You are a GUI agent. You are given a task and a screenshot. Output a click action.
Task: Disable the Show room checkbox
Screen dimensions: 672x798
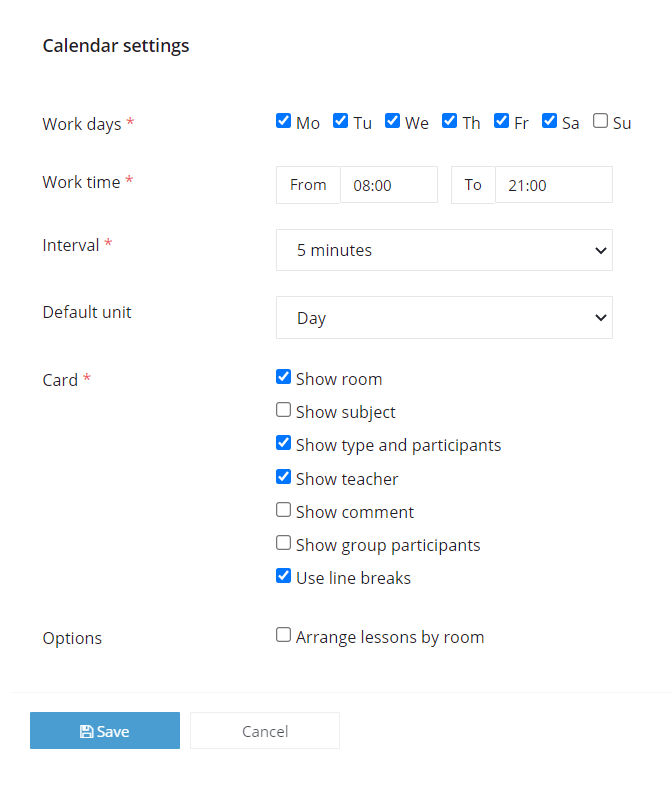pos(284,377)
